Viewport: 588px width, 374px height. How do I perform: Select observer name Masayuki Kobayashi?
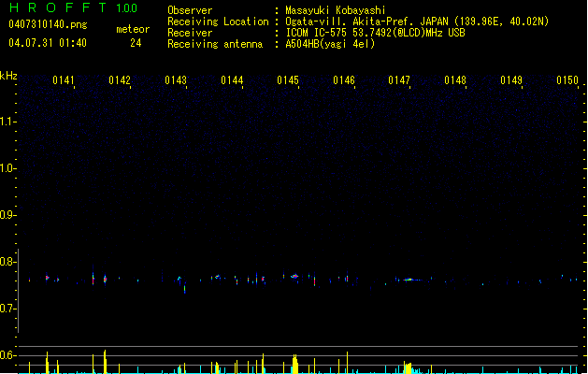336,10
